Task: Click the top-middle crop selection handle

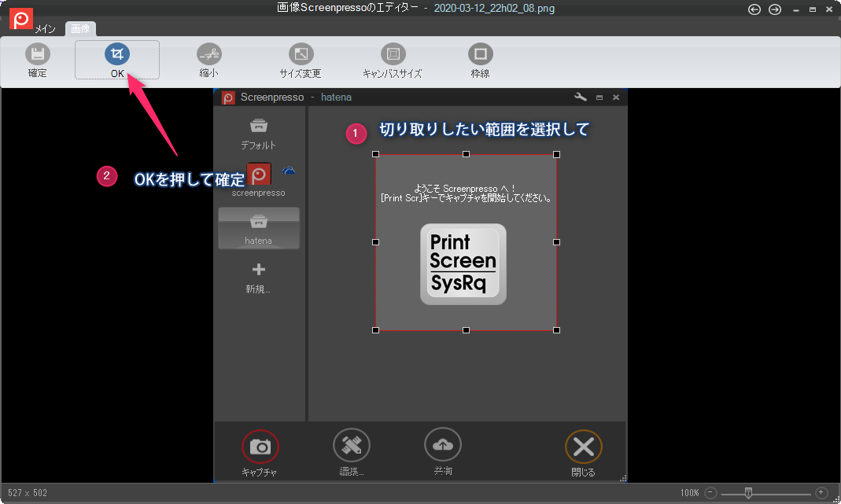Action: click(x=466, y=154)
